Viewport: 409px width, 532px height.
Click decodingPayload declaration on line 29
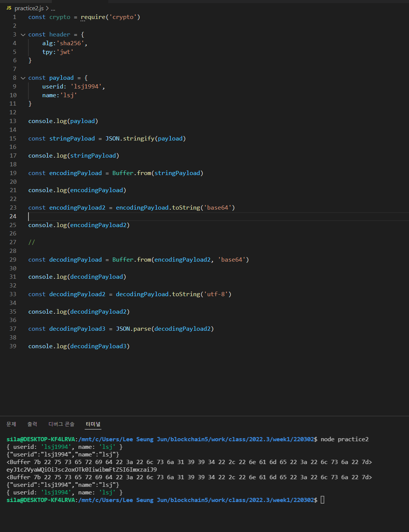pyautogui.click(x=76, y=260)
